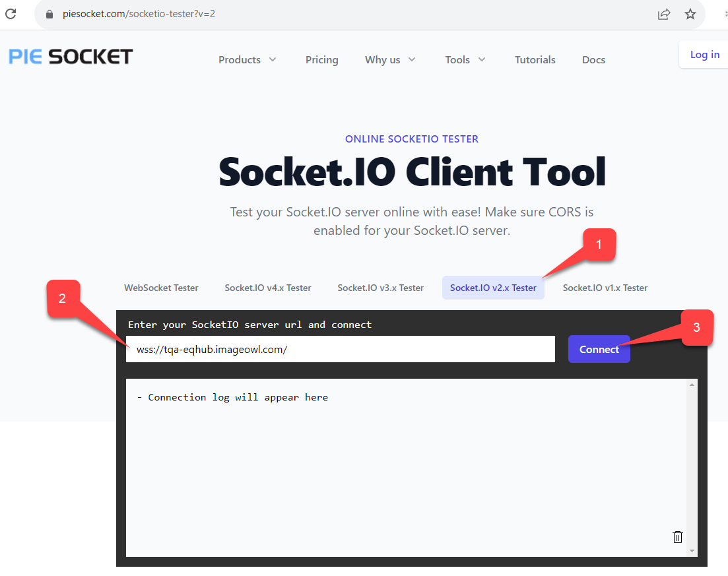Select the Socket.IO v4.x Tester tab

tap(268, 288)
